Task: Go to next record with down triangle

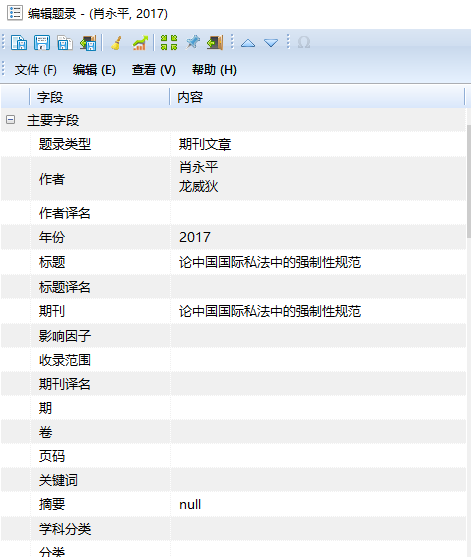Action: pyautogui.click(x=271, y=43)
